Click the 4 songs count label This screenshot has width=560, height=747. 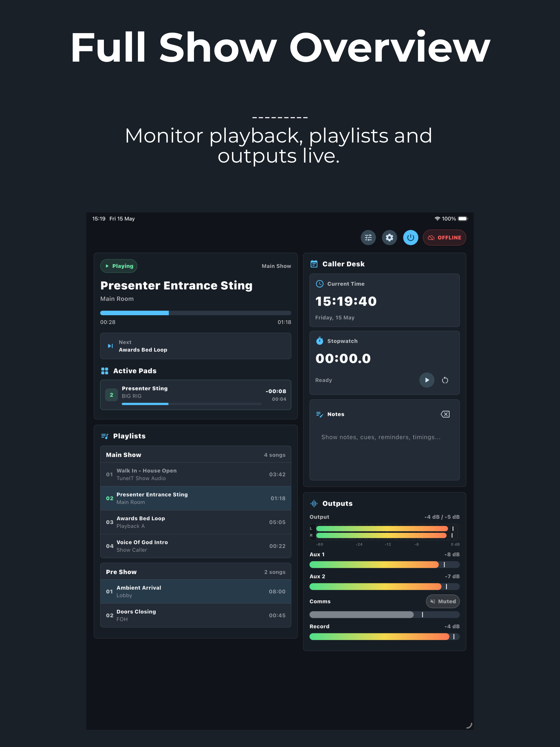click(274, 455)
